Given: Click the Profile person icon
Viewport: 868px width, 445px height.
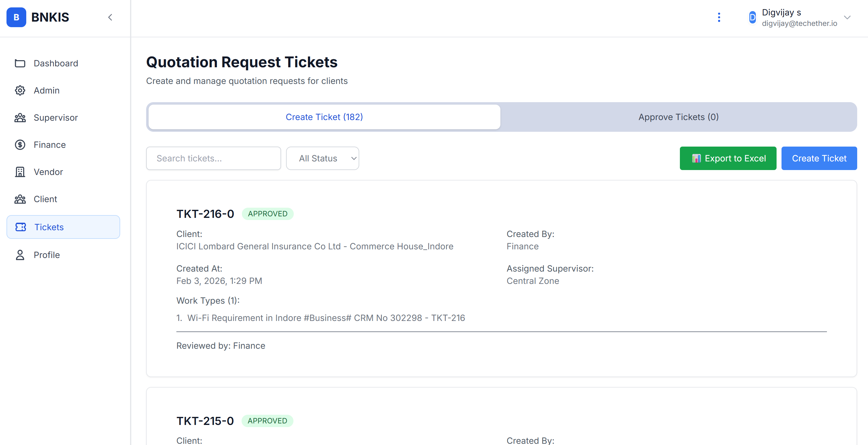Looking at the screenshot, I should [x=20, y=255].
